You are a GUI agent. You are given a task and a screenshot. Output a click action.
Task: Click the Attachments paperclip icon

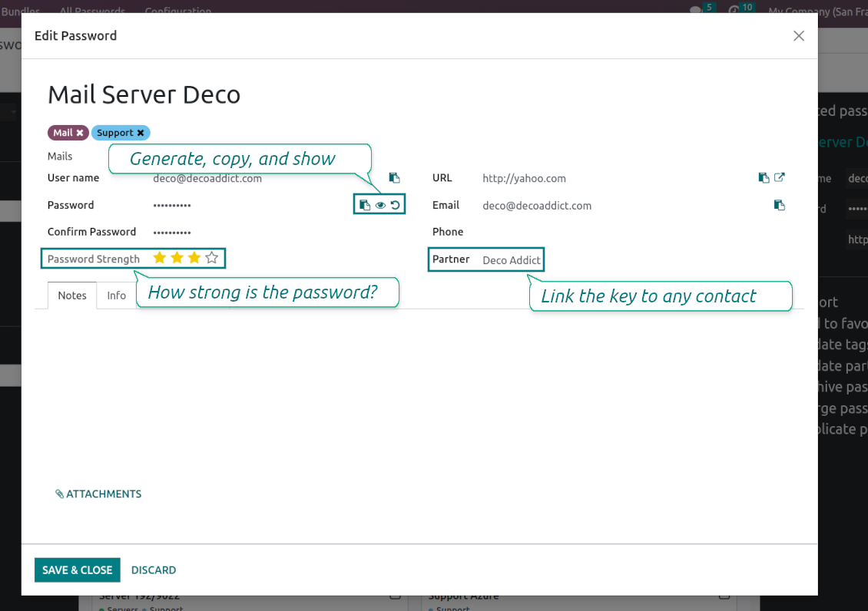coord(60,494)
